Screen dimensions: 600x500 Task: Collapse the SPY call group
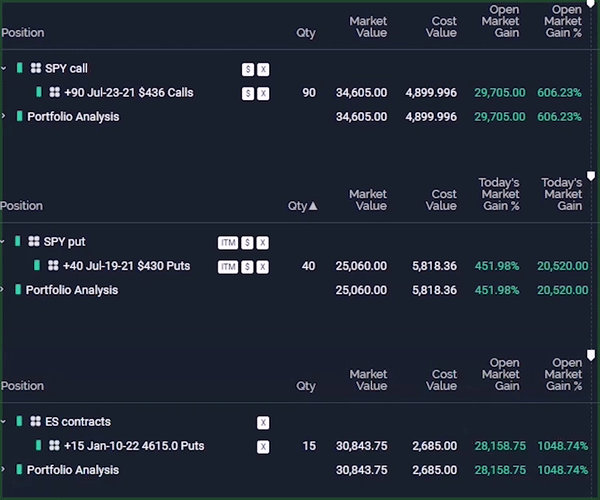4,68
